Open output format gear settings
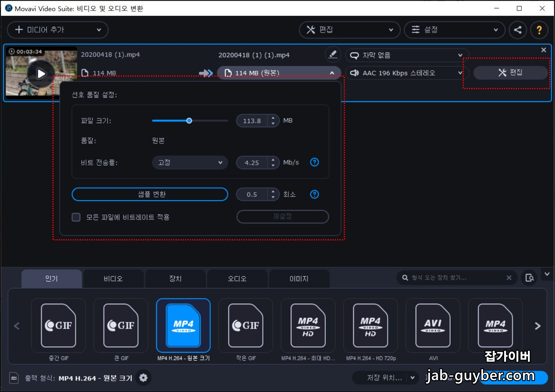 point(143,378)
